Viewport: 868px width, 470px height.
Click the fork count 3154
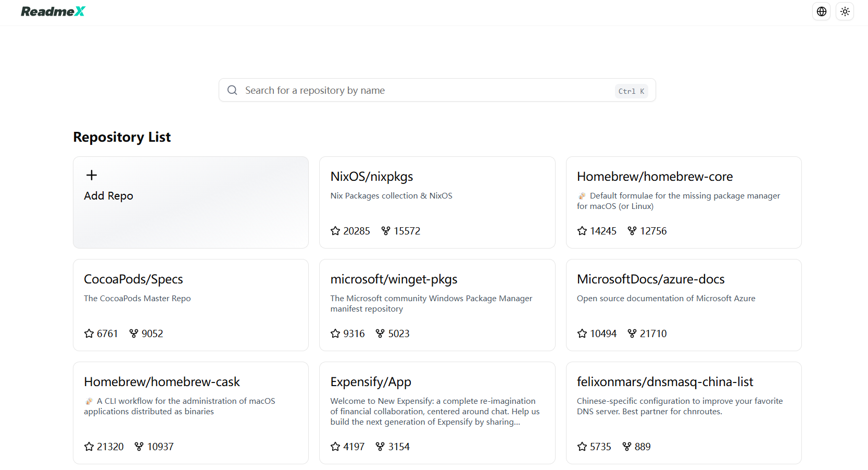coord(399,447)
